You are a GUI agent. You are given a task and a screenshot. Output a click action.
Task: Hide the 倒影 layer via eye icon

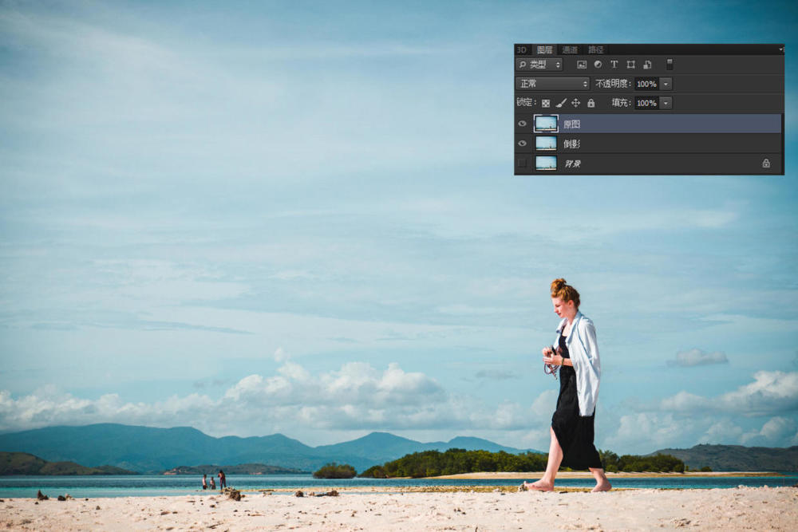click(x=522, y=144)
